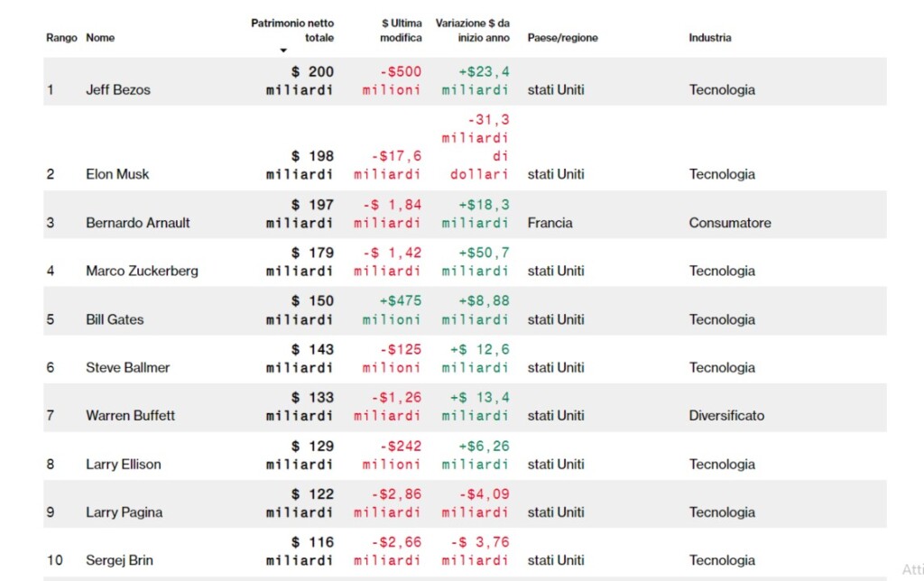Open the Steve Ballmer entry
Viewport: 924px width, 581px height.
[128, 368]
